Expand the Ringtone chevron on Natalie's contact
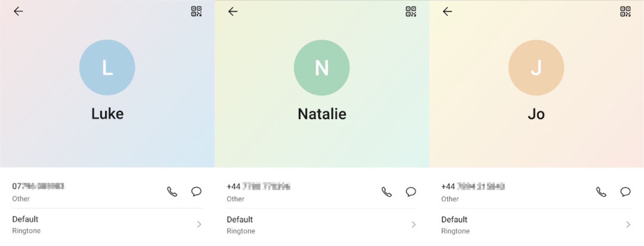The width and height of the screenshot is (644, 246). (x=413, y=225)
